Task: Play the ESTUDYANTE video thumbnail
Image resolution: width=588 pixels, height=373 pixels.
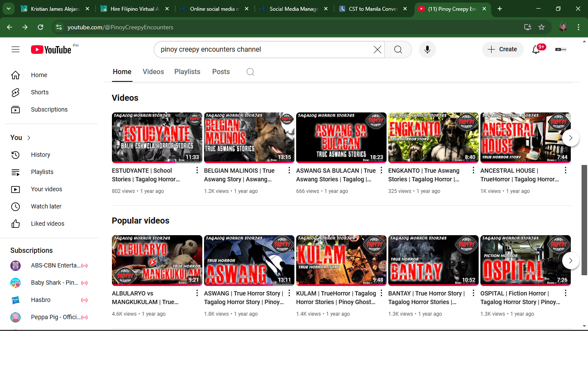Action: pyautogui.click(x=157, y=138)
